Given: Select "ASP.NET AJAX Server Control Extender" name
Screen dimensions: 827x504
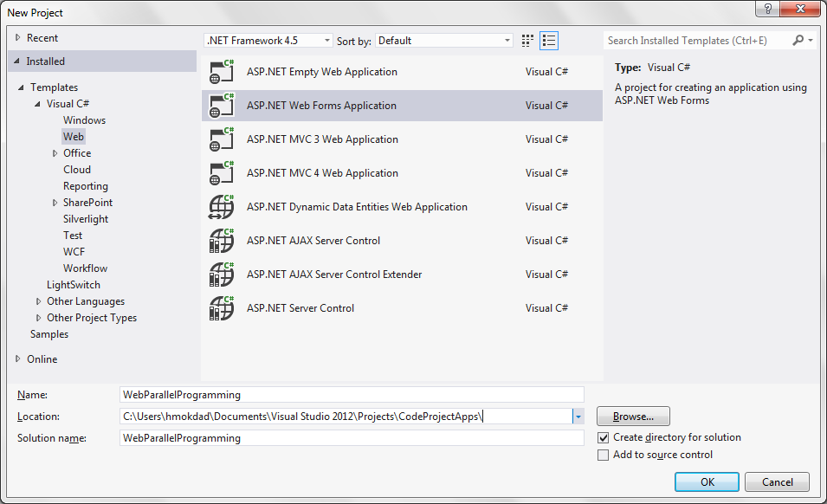Looking at the screenshot, I should 334,275.
